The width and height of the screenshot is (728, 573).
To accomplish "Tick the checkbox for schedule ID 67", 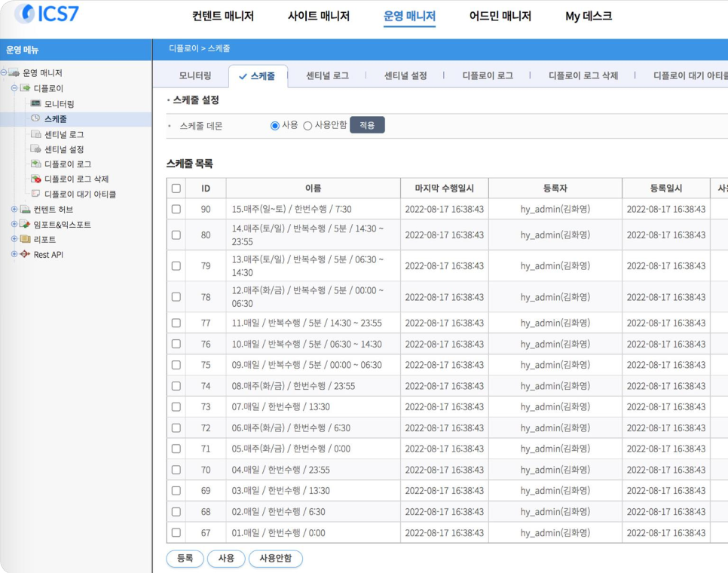I will point(176,532).
